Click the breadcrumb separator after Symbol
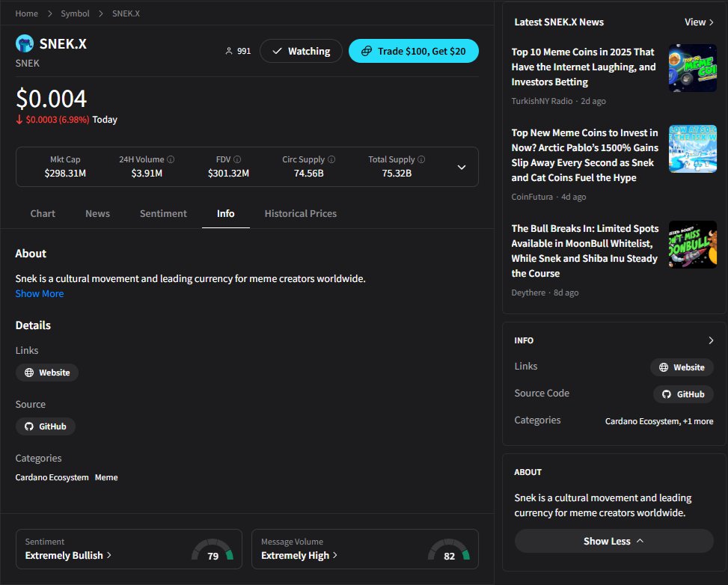Viewport: 728px width, 585px height. tap(101, 13)
